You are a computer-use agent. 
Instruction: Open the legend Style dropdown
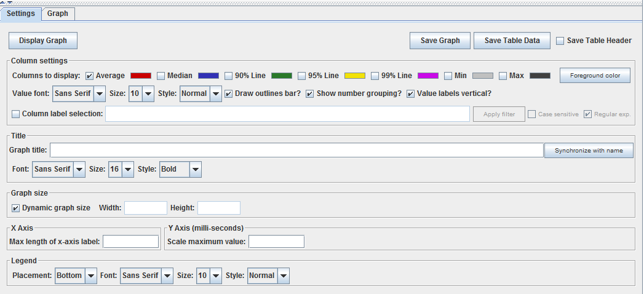[268, 276]
